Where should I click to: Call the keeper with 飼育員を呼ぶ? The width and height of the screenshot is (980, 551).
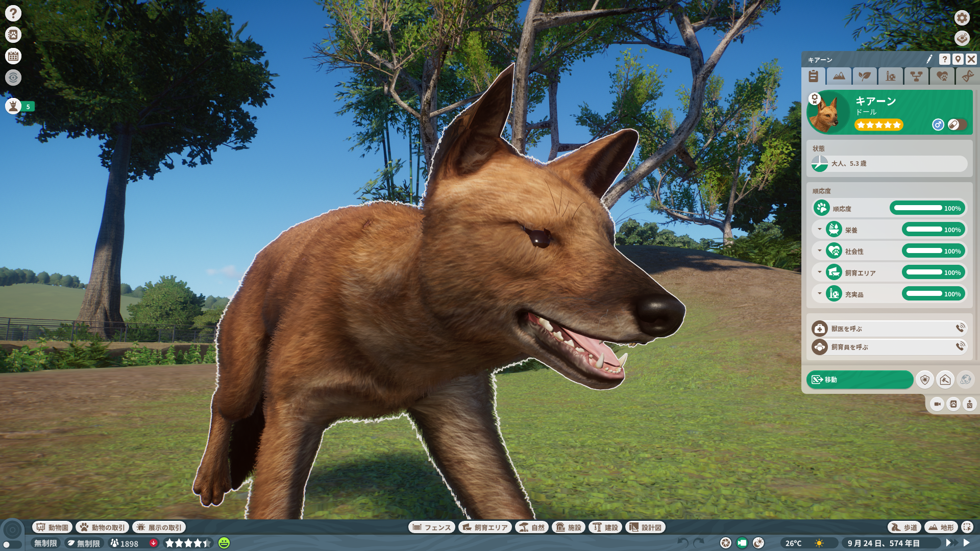coord(889,347)
